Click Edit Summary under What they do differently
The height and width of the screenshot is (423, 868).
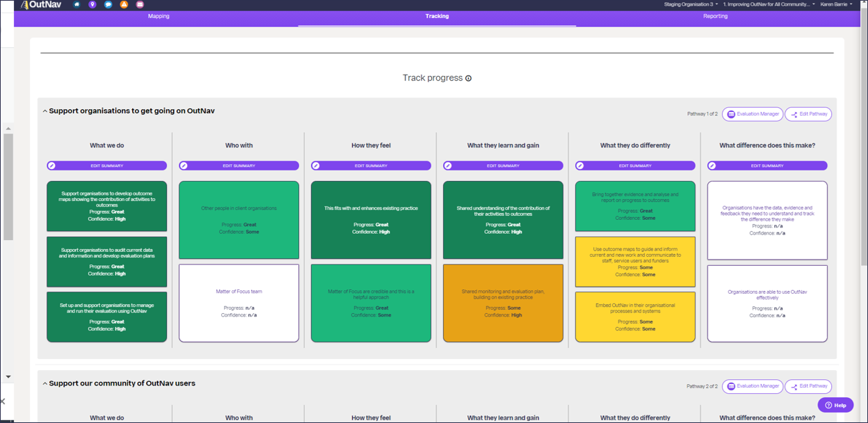636,166
